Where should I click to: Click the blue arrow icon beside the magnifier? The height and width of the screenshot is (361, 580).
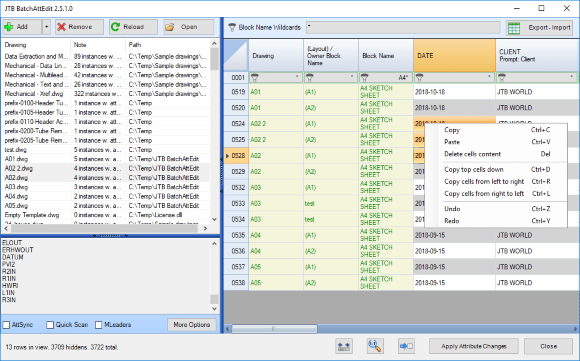tap(406, 346)
